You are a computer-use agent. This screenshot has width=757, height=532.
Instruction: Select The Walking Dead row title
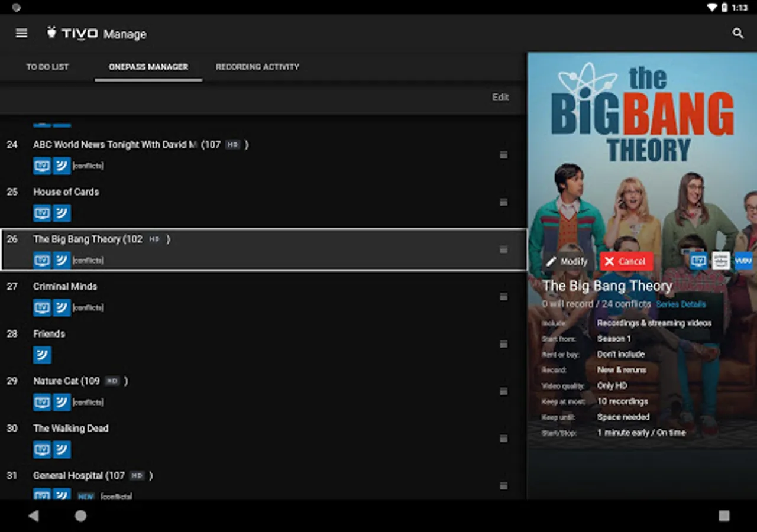coord(71,428)
